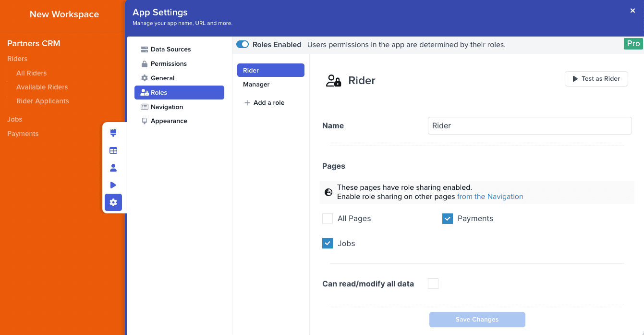Select the Manager role
Screen dimensions: 644x335
point(256,85)
